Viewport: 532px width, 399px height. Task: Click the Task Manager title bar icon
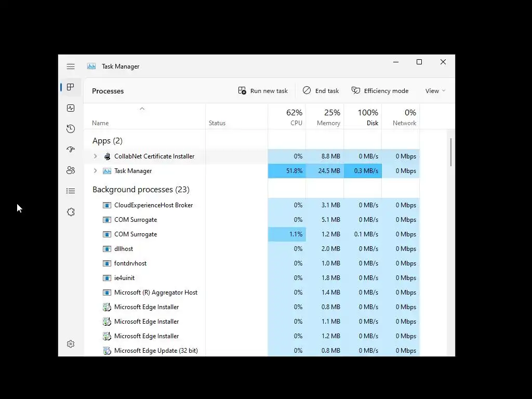(x=91, y=66)
